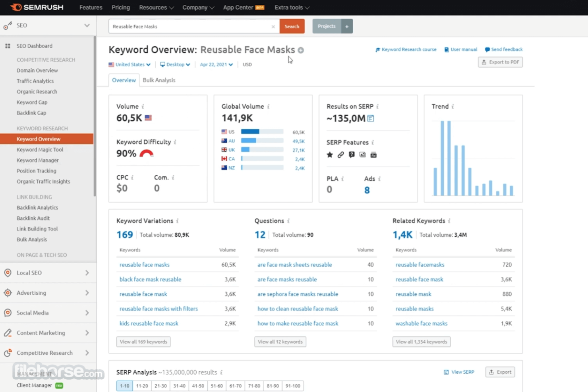Image resolution: width=588 pixels, height=392 pixels.
Task: Open the Apr 22, 2021 date dropdown
Action: [x=216, y=64]
